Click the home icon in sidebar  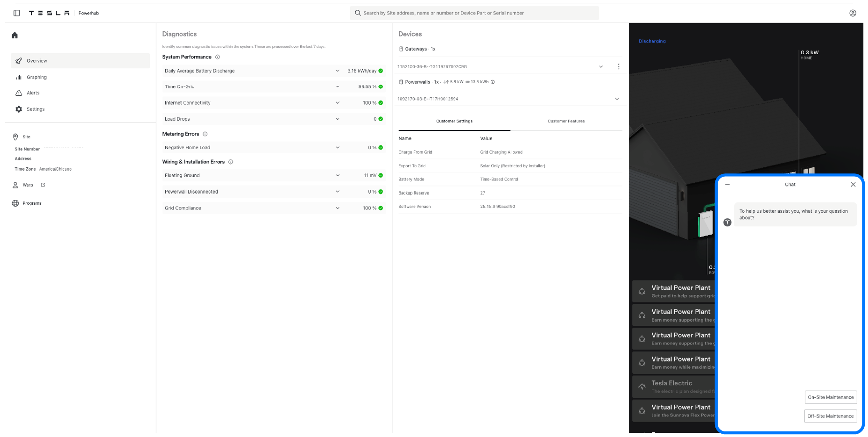tap(15, 35)
